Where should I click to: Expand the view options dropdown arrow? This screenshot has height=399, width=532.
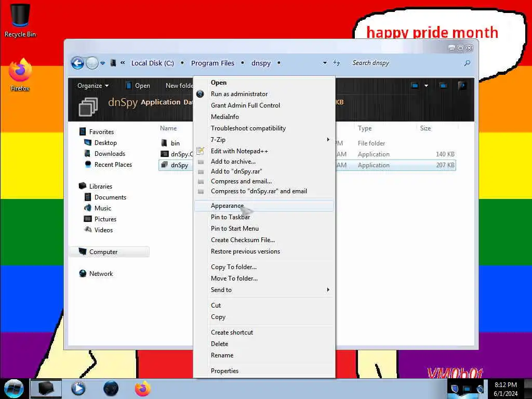[x=426, y=86]
